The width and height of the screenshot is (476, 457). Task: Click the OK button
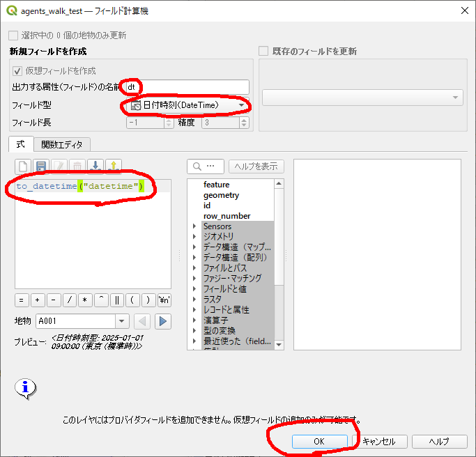pos(319,442)
